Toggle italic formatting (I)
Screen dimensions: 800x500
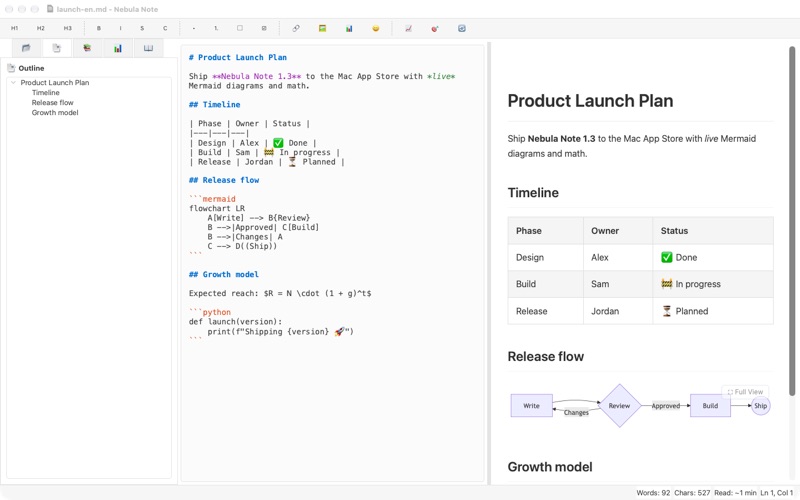pos(120,29)
